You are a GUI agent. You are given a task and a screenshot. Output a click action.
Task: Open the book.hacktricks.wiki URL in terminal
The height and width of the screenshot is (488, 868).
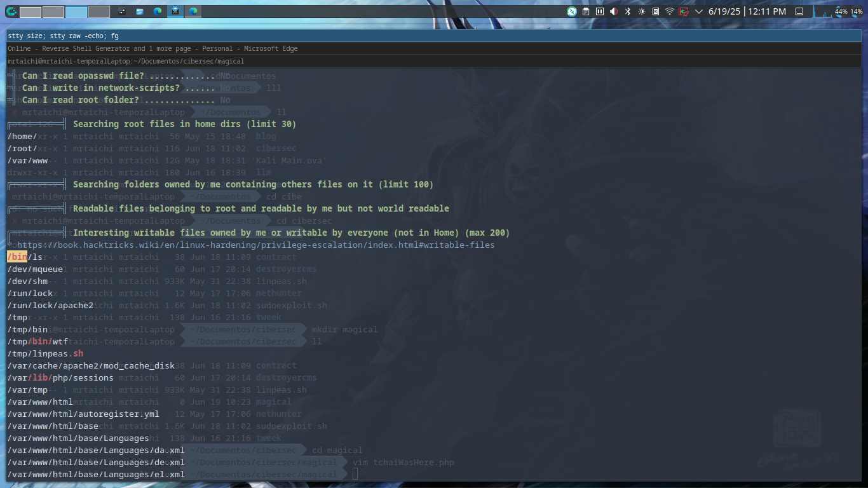pos(255,245)
